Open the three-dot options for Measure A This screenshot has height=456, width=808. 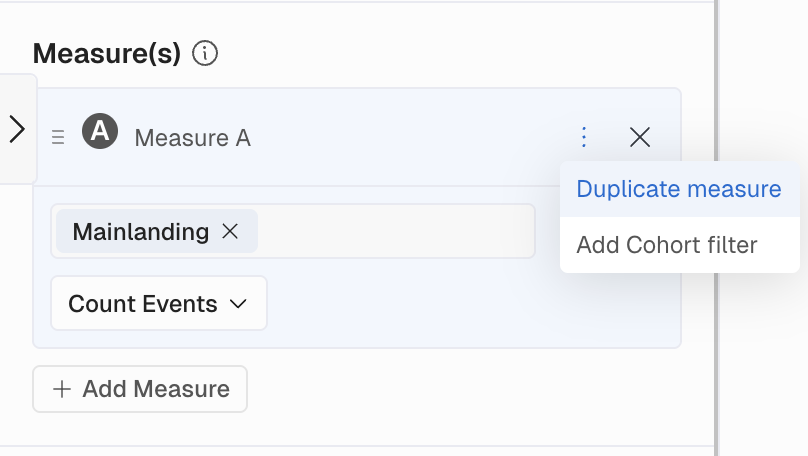[x=585, y=137]
